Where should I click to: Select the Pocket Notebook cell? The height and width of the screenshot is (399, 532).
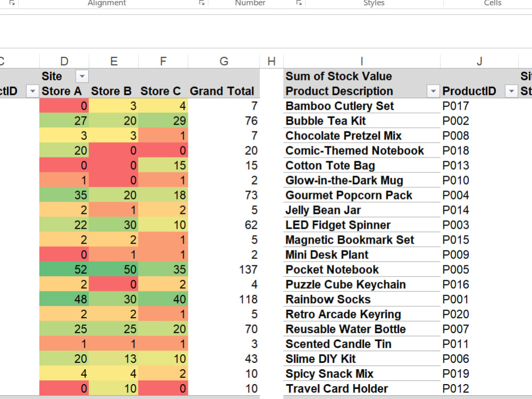362,270
